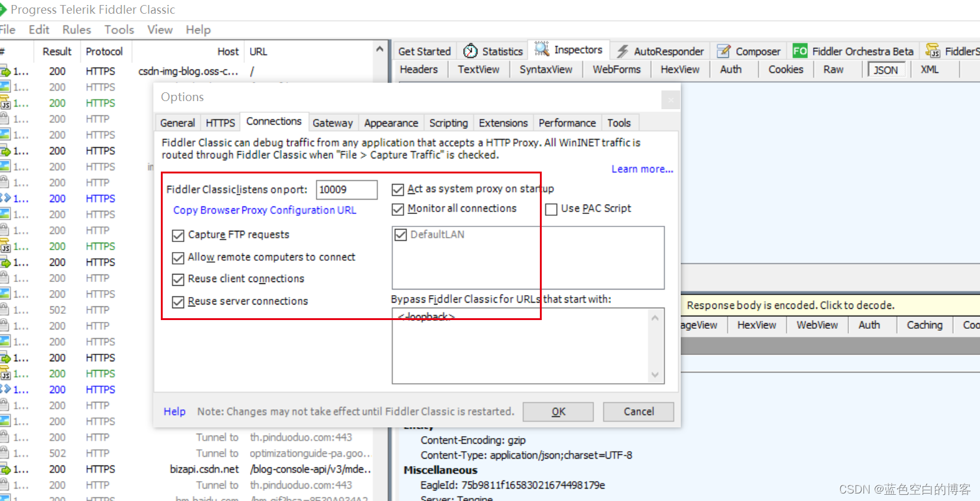Click the Inspectors magnifier icon
The image size is (980, 501).
tap(542, 49)
